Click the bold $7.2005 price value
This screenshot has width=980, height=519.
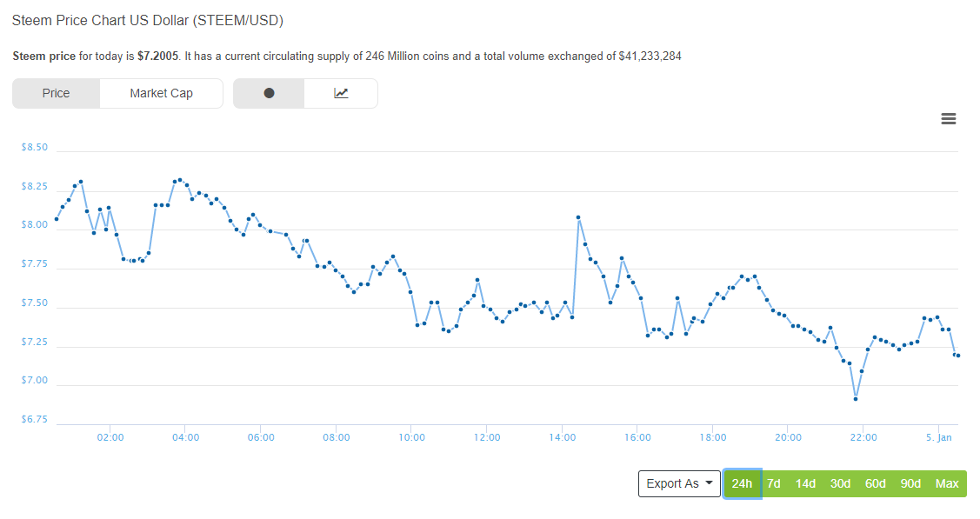157,57
